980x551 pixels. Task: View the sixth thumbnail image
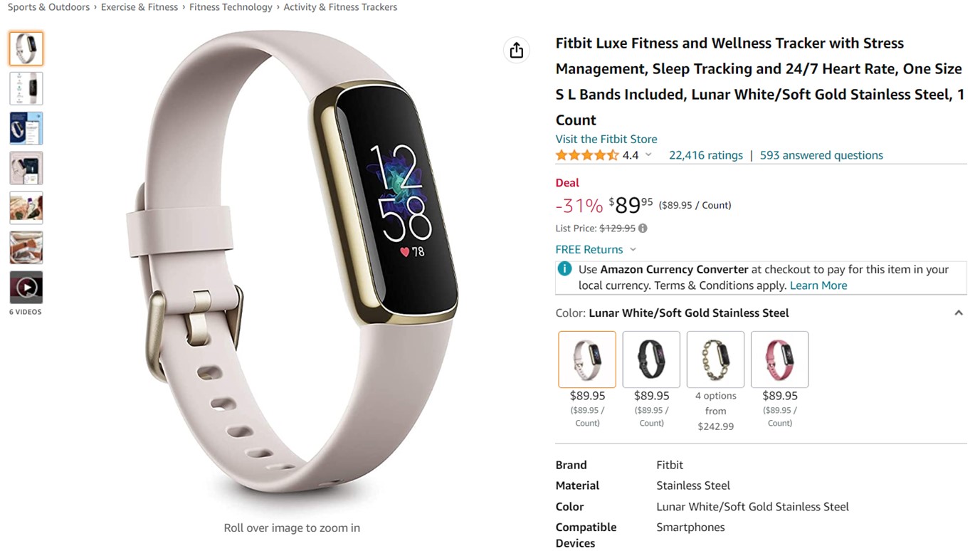(x=26, y=248)
